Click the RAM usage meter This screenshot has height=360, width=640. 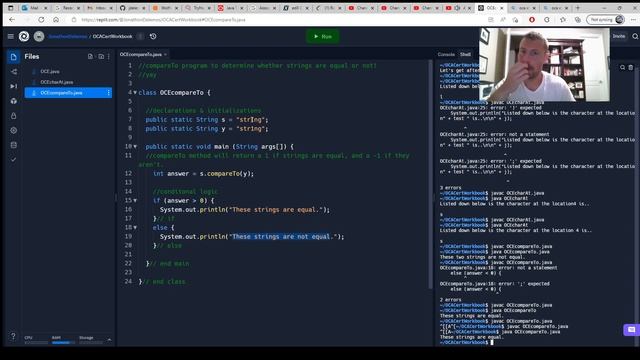pos(63,340)
